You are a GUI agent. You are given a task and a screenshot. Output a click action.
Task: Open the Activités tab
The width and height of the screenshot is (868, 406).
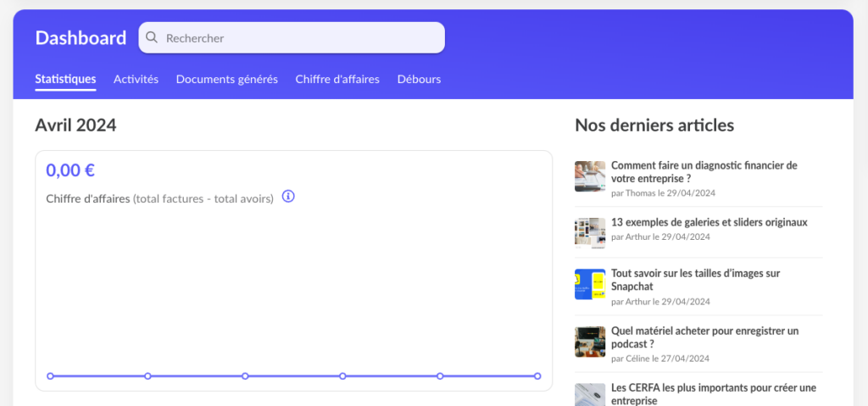click(136, 79)
